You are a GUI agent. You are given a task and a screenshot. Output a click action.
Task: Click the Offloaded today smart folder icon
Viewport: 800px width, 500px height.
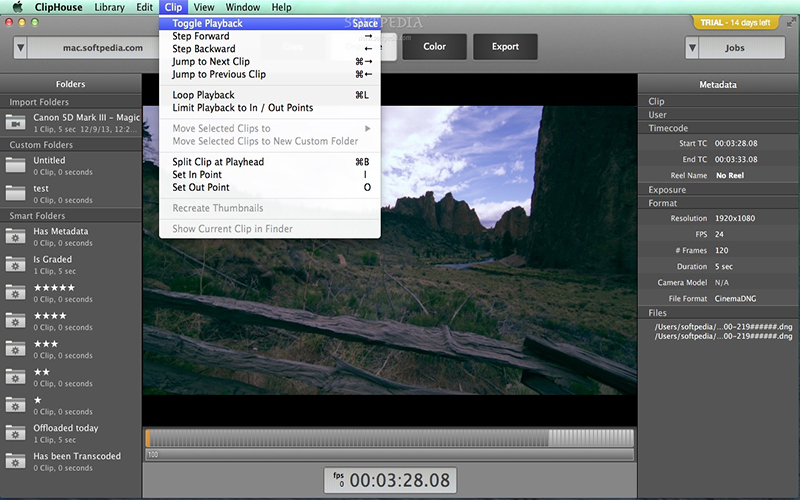15,433
